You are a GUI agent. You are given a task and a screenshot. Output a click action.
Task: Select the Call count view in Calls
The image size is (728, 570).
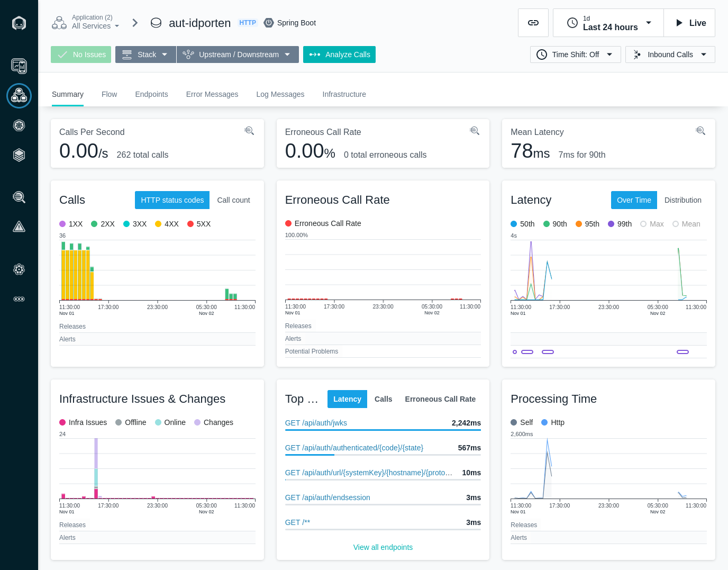tap(233, 200)
